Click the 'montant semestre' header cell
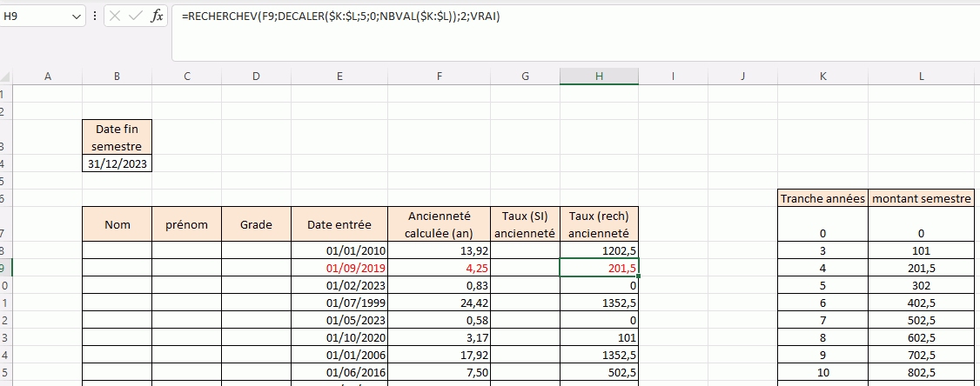The height and width of the screenshot is (386, 980). pyautogui.click(x=921, y=198)
